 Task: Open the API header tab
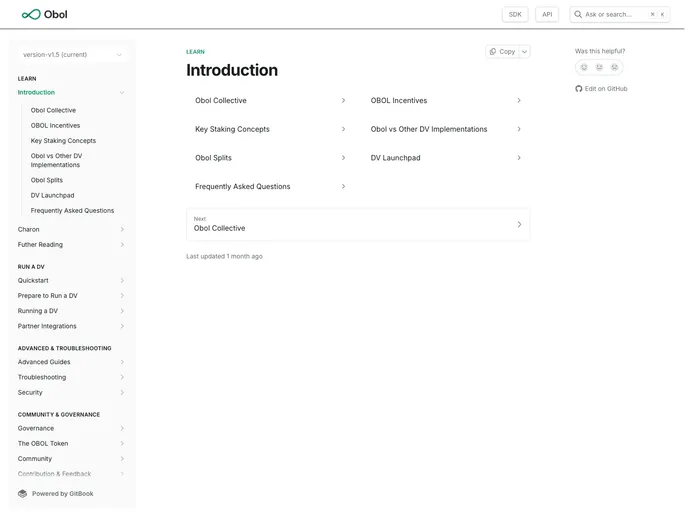pyautogui.click(x=547, y=14)
